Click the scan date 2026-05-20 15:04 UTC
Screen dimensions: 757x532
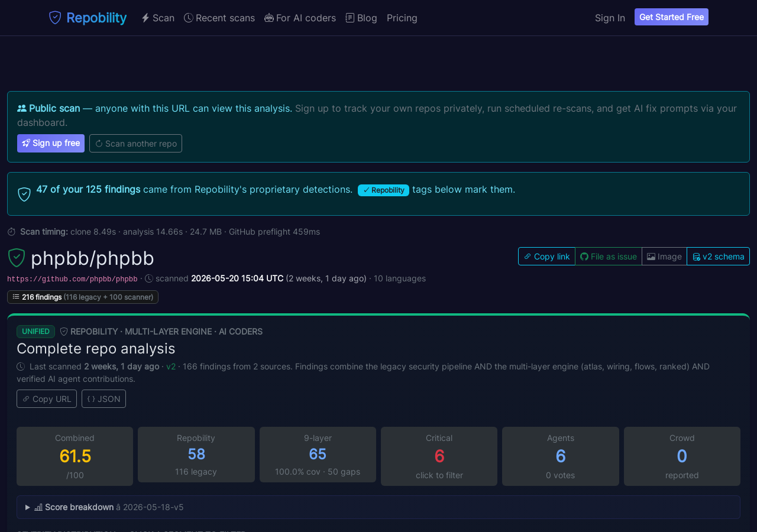coord(237,278)
